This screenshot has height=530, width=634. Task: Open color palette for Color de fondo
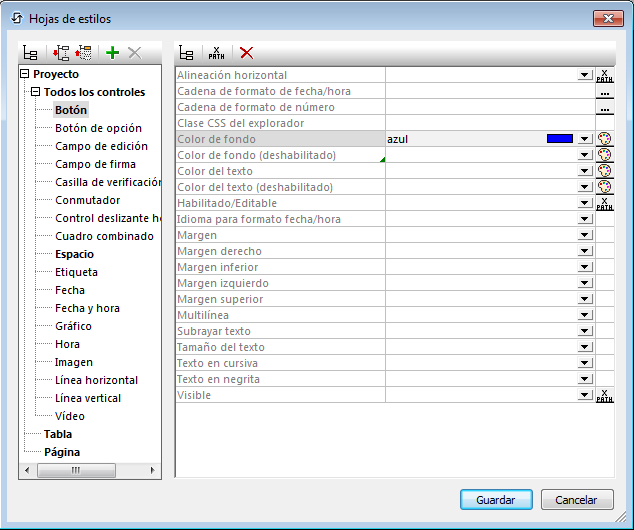[x=604, y=139]
